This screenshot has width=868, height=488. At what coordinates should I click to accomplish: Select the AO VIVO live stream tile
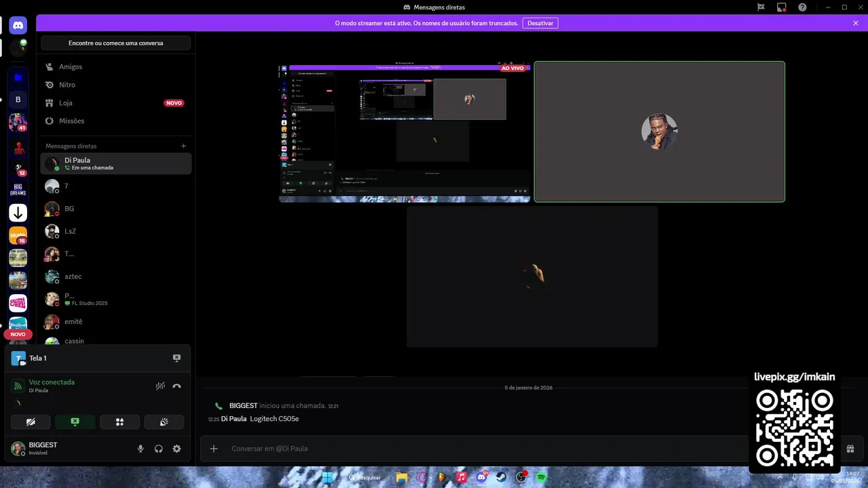[405, 131]
